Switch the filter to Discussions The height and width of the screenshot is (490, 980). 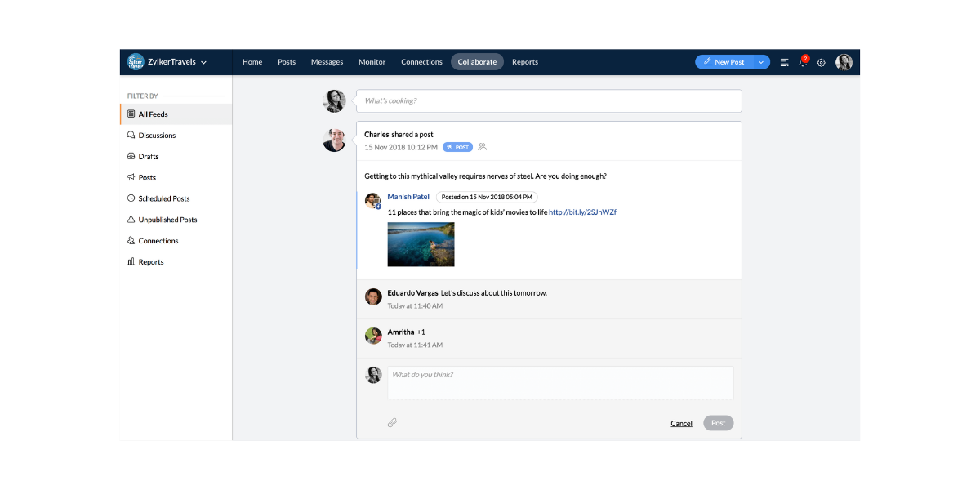click(x=155, y=135)
